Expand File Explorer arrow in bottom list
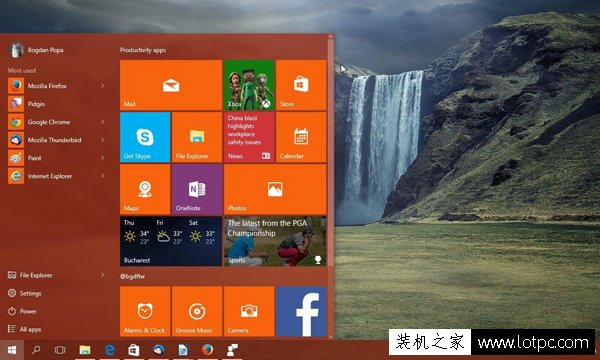This screenshot has width=600, height=360. click(103, 275)
